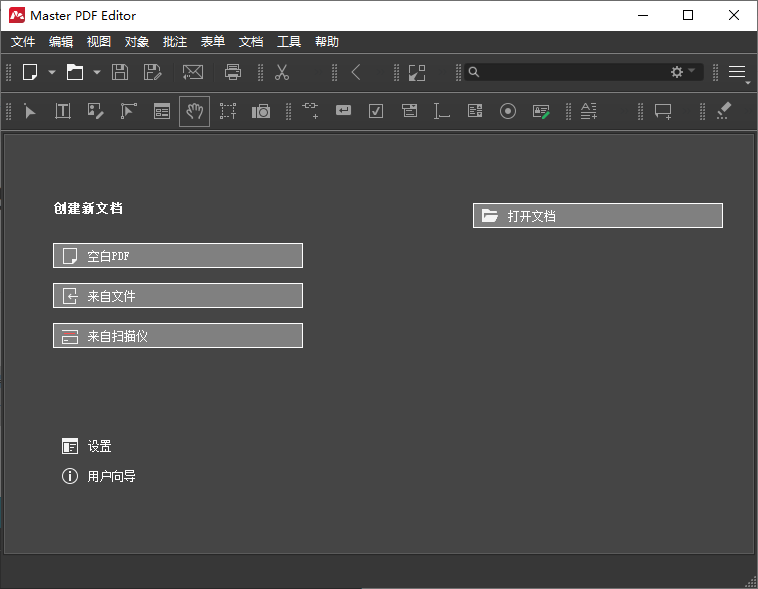
Task: Open the 编辑 menu
Action: click(x=61, y=42)
